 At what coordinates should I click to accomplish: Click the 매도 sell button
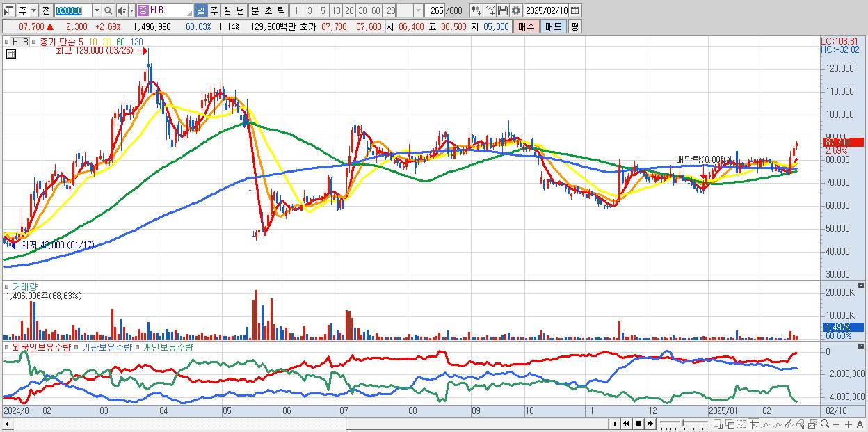(x=553, y=26)
